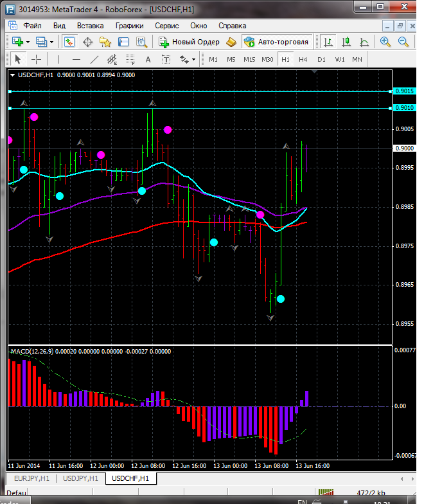The image size is (424, 504).
Task: Open the Графики menu
Action: (x=129, y=26)
